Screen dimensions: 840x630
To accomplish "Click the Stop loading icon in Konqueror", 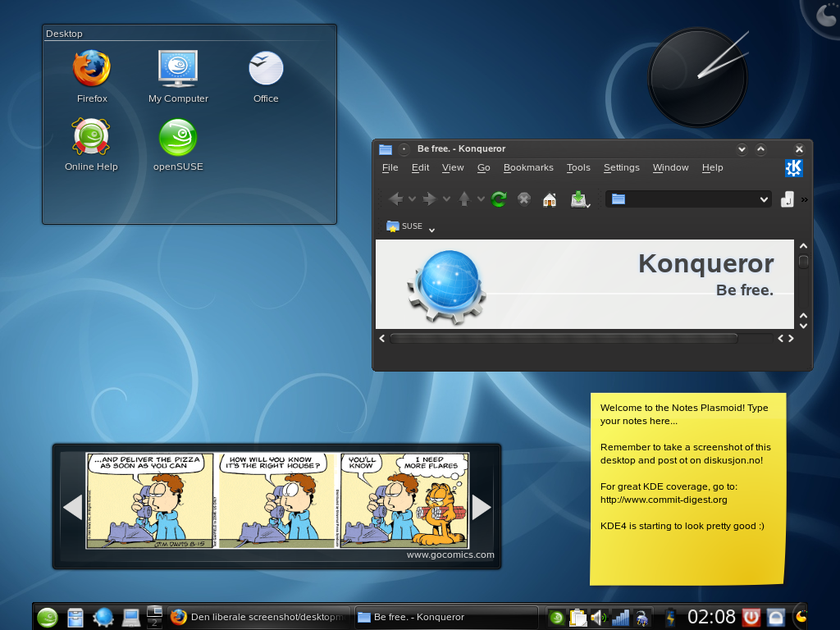I will [524, 199].
